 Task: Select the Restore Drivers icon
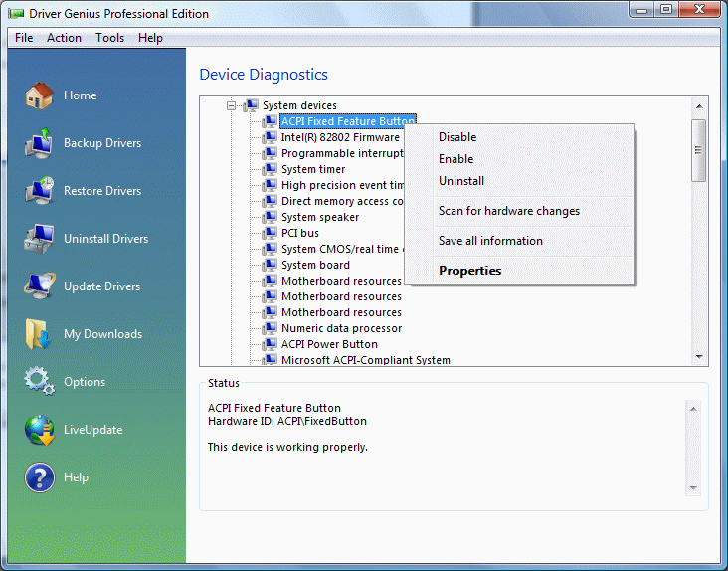39,191
